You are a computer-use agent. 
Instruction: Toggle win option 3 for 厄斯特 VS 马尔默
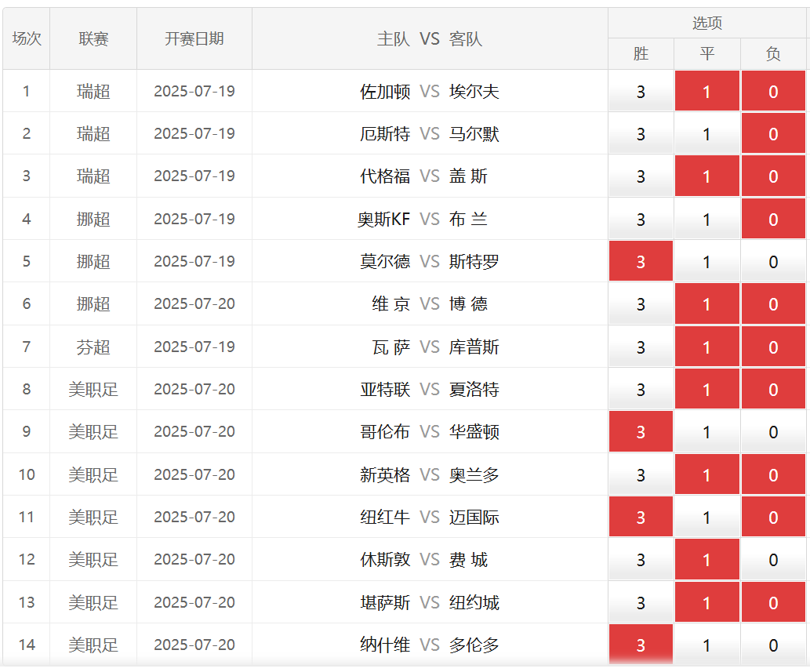point(641,133)
